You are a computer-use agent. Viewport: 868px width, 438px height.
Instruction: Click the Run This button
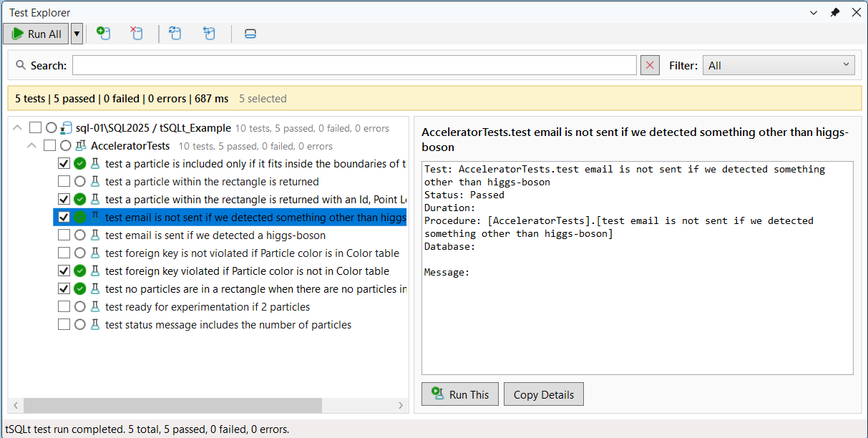[x=460, y=394]
